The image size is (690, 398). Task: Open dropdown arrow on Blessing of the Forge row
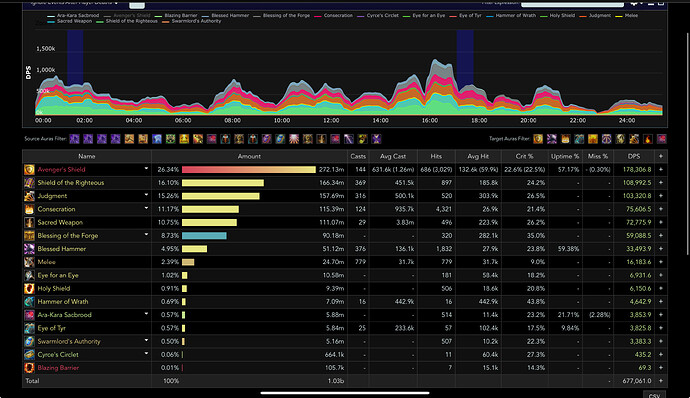pyautogui.click(x=146, y=235)
